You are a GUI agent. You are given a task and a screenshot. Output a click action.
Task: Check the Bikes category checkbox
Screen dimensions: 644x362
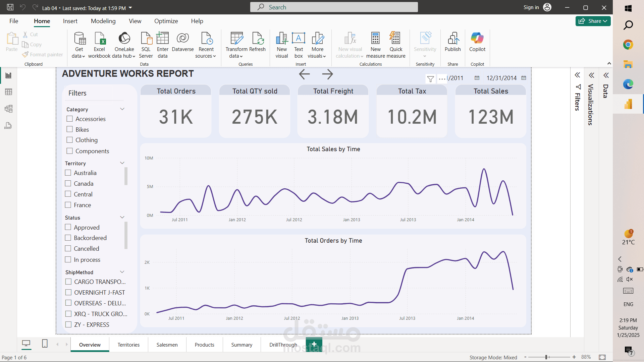click(x=70, y=129)
